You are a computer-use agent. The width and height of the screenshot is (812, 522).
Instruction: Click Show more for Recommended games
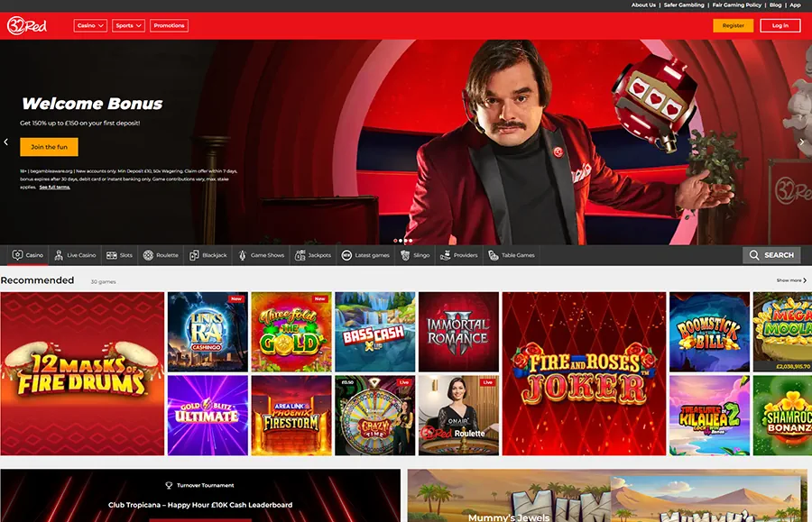click(791, 280)
